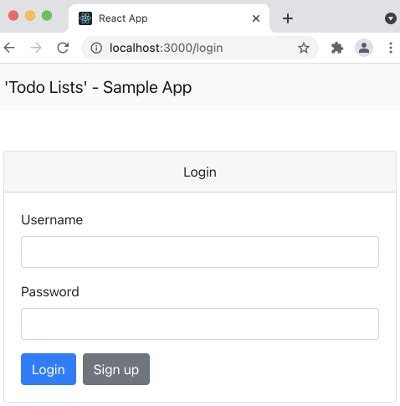Click the blue Login button
Viewport: 400px width, 406px height.
(48, 369)
